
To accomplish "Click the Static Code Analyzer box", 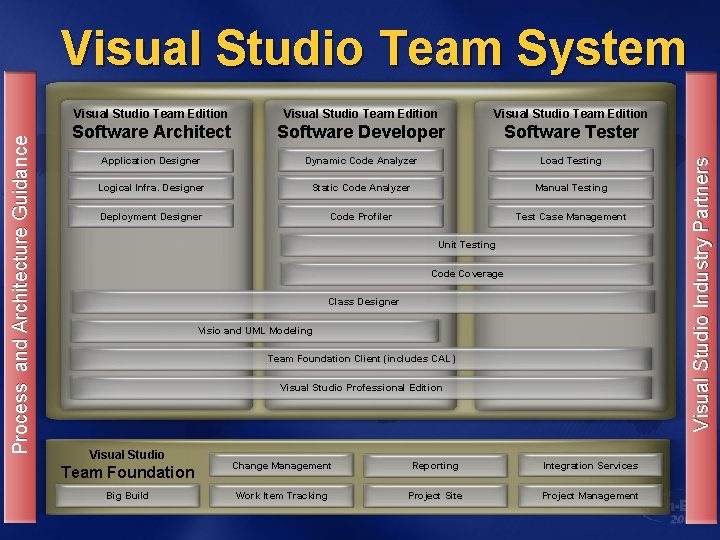I will pos(361,188).
